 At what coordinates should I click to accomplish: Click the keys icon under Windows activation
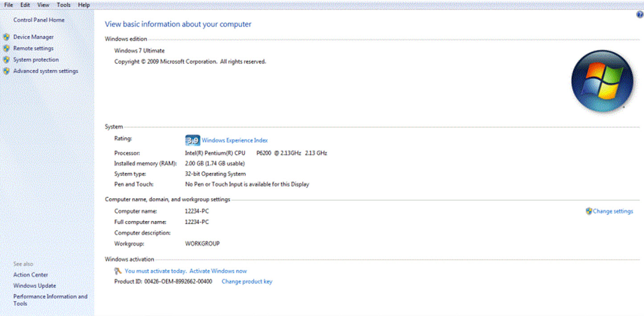coord(118,271)
